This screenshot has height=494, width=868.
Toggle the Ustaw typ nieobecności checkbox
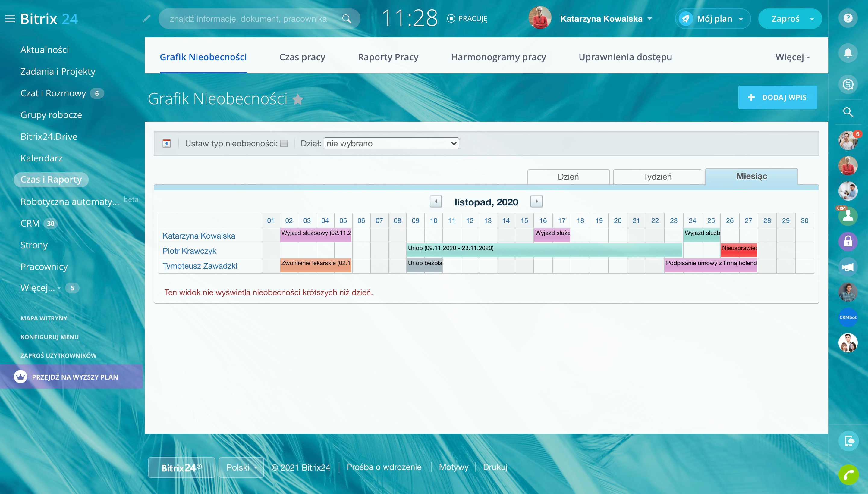coord(284,143)
